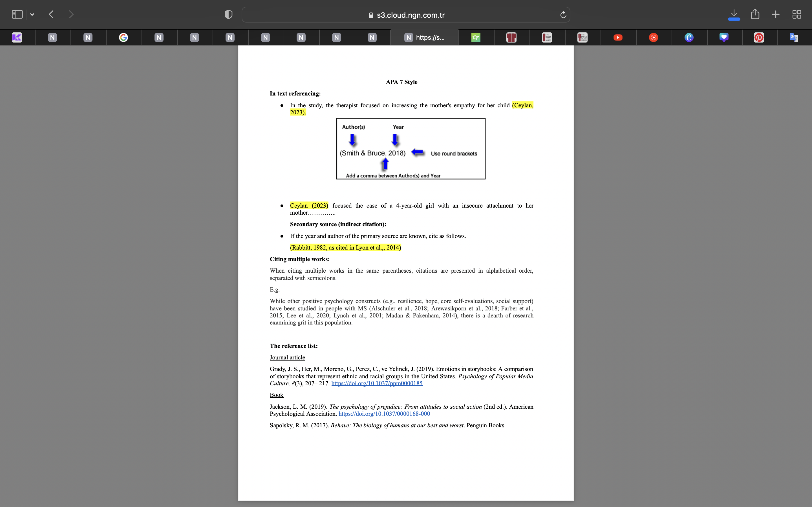812x507 pixels.
Task: Show downloads list
Action: (734, 14)
